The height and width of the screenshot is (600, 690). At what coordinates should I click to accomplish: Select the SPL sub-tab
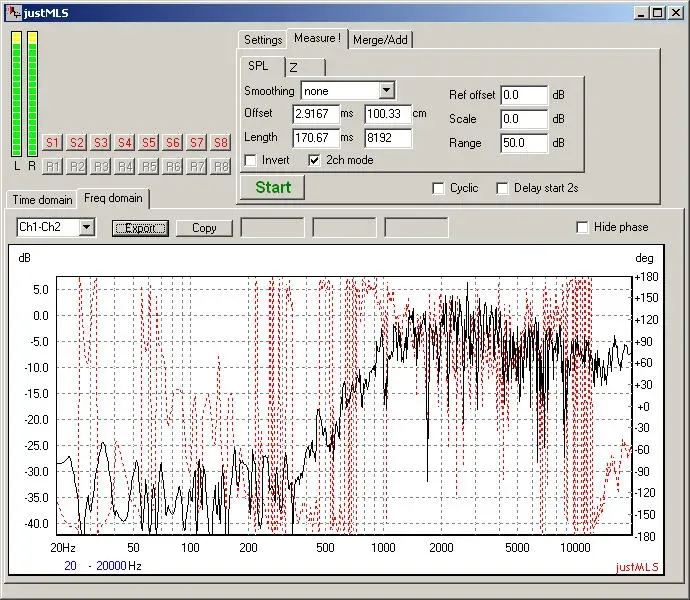point(262,66)
